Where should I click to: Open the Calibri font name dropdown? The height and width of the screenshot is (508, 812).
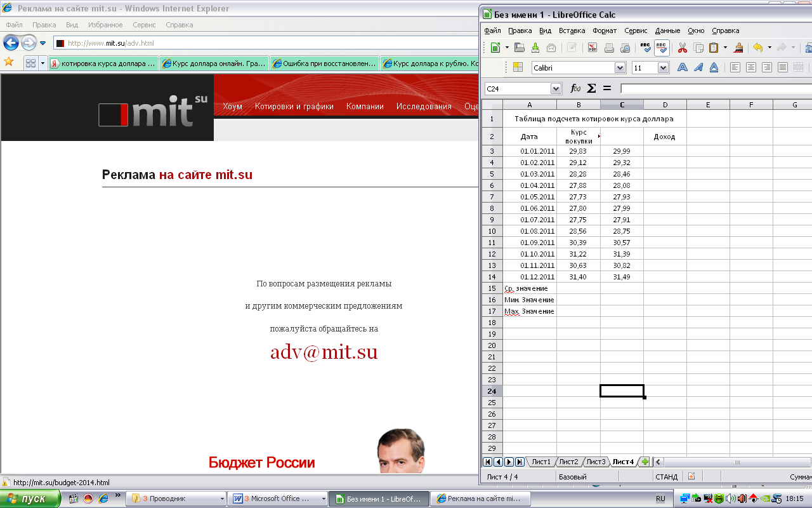620,67
